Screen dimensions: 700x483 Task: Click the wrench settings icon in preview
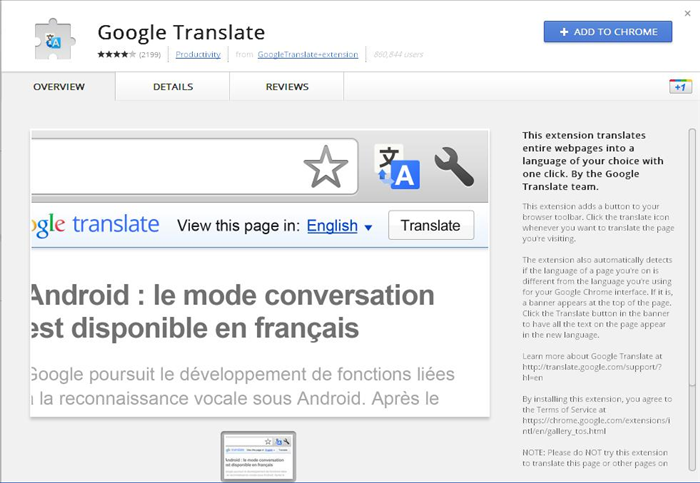[x=454, y=167]
